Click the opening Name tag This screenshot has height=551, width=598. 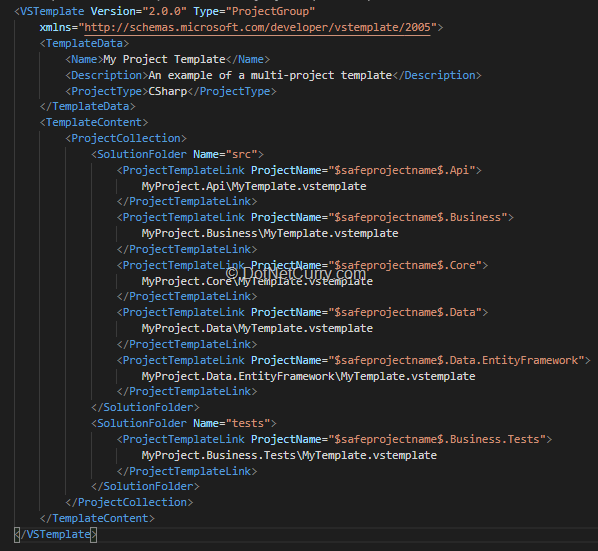[84, 59]
